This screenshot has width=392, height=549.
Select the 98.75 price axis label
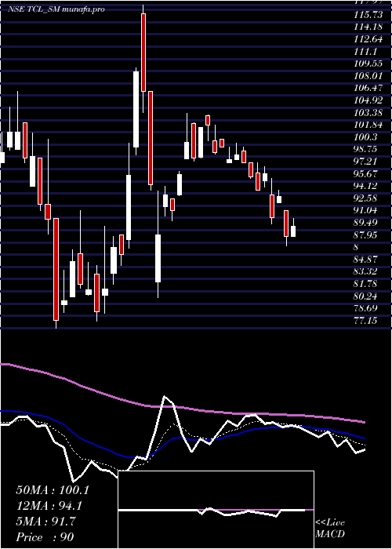point(366,149)
